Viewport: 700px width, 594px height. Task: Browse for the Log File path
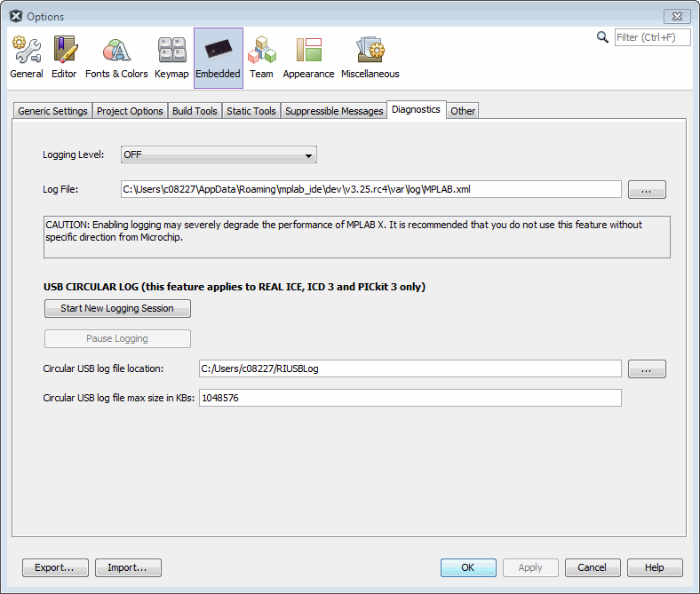(x=647, y=189)
